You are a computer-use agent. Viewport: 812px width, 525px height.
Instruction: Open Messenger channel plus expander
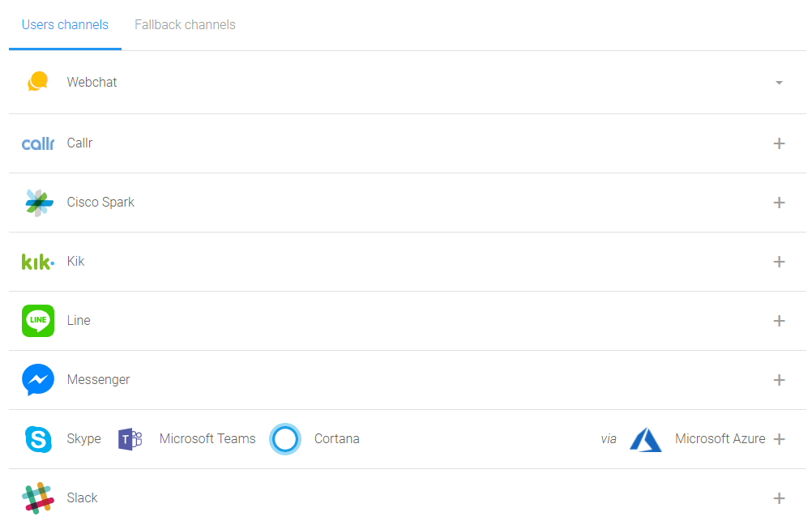(779, 380)
